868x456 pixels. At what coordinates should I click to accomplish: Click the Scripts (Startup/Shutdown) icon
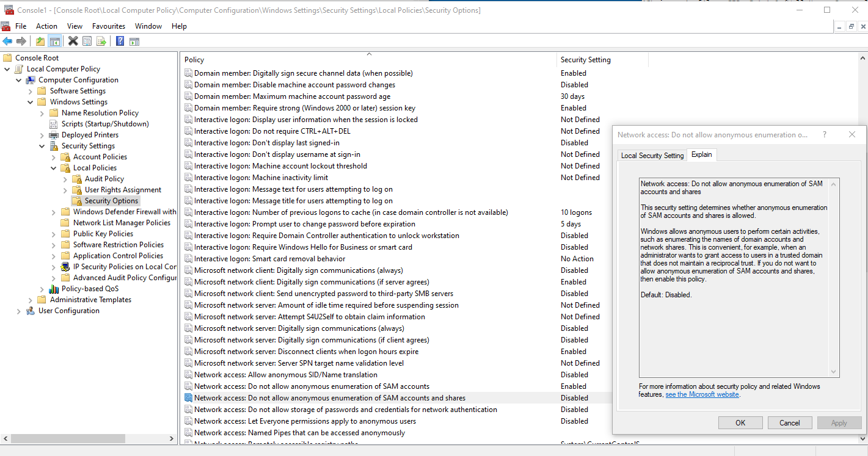[x=54, y=124]
